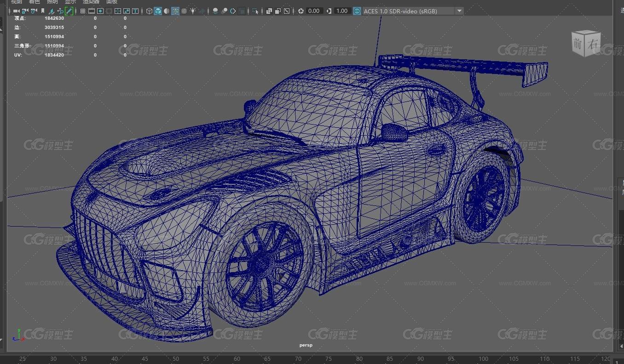Click the Textured checkerboard icon

(184, 11)
